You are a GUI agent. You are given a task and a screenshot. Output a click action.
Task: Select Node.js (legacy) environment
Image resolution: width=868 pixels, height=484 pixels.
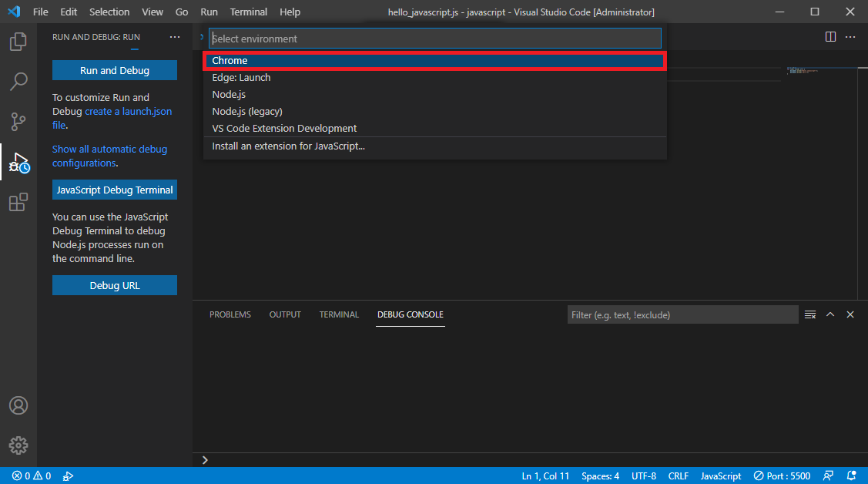tap(434, 111)
